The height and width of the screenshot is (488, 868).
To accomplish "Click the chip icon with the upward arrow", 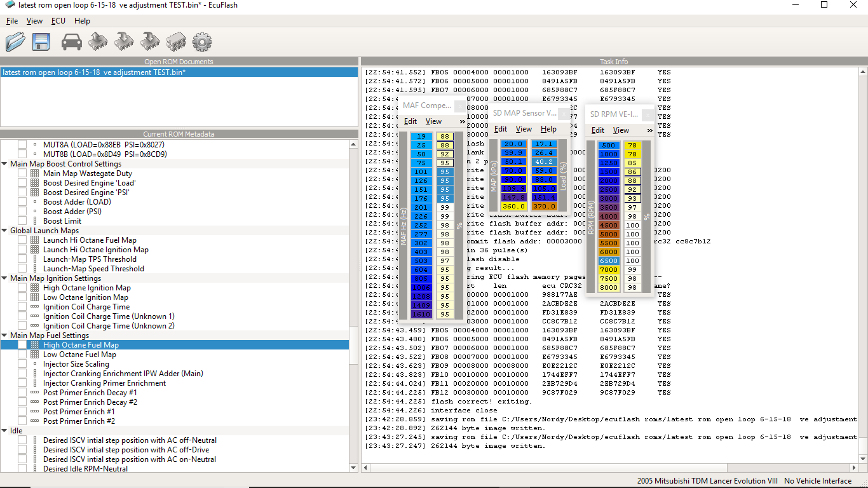I will (98, 43).
